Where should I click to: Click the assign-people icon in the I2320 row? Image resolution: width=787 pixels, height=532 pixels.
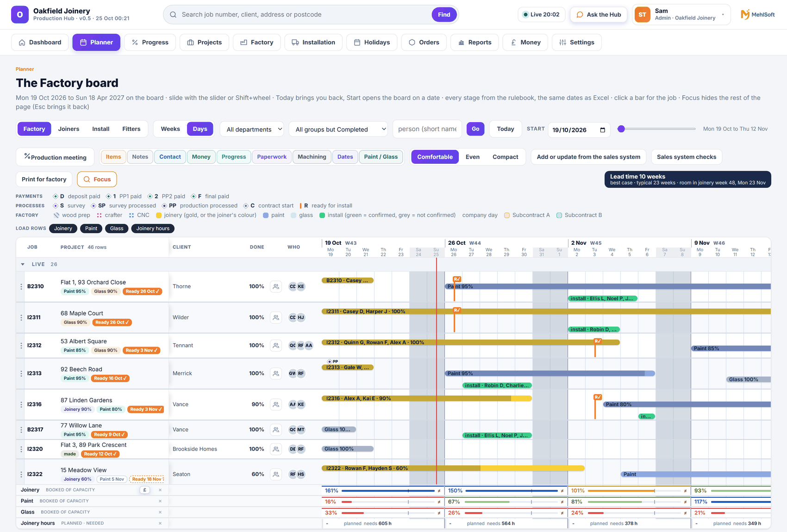coord(276,449)
